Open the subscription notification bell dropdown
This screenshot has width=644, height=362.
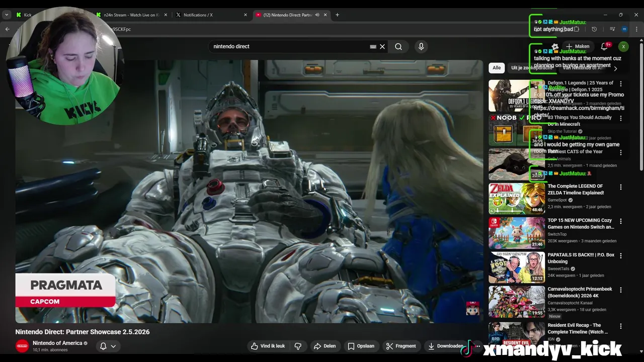click(x=108, y=346)
